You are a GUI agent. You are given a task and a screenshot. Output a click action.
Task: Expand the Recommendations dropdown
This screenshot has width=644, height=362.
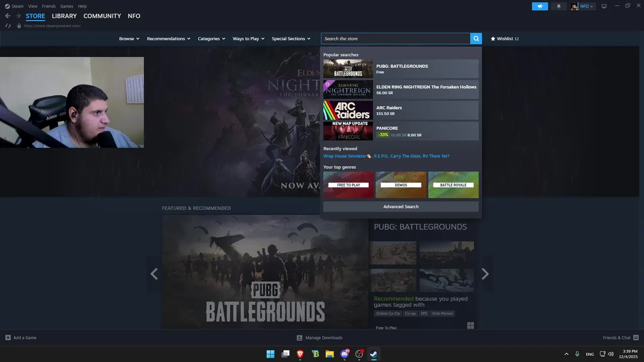(x=169, y=39)
